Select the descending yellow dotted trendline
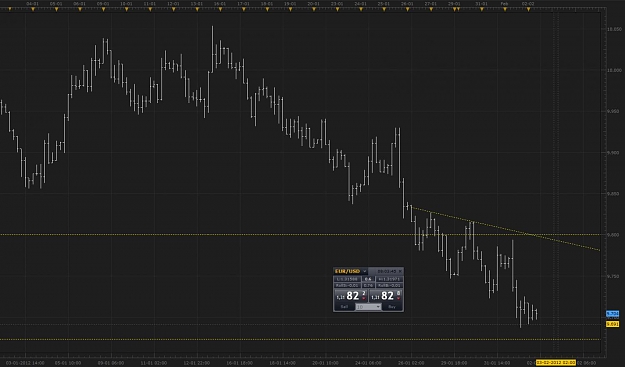This screenshot has height=367, width=625. (506, 229)
